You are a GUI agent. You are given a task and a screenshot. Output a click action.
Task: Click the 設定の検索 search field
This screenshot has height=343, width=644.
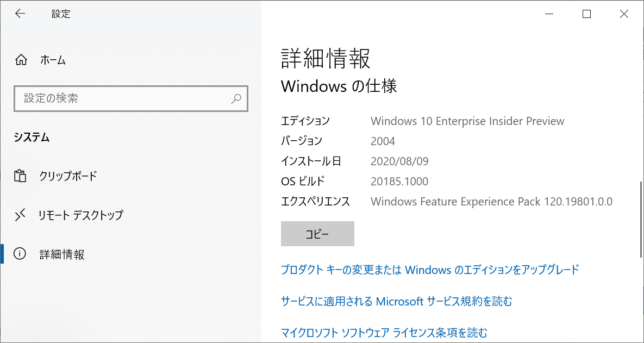point(130,98)
